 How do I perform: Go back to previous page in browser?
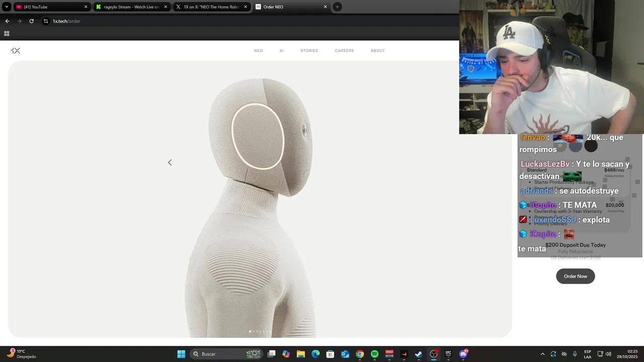(x=7, y=21)
